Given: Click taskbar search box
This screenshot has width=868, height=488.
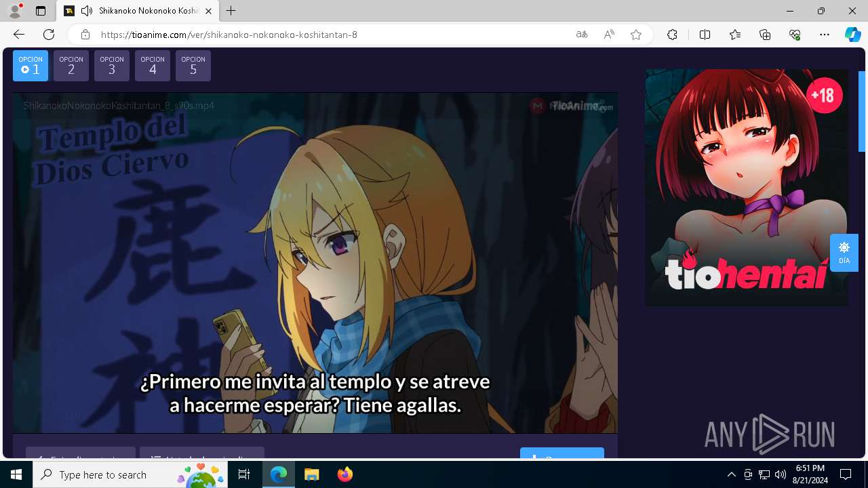Looking at the screenshot, I should pyautogui.click(x=132, y=474).
